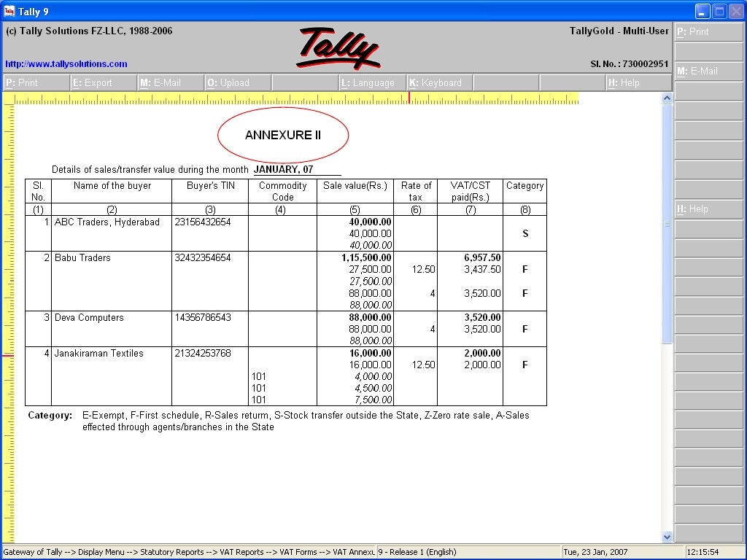Viewport: 747px width, 560px height.
Task: Click VAT paid 6,957.50
Action: 483,257
